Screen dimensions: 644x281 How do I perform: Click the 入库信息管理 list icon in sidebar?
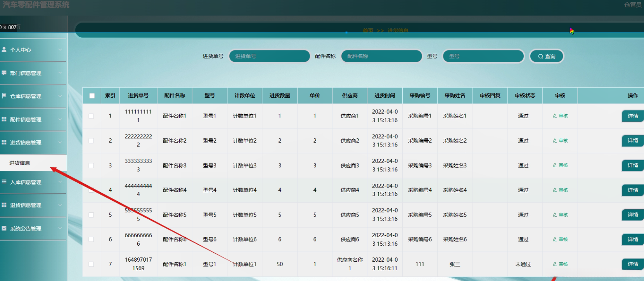pyautogui.click(x=4, y=182)
